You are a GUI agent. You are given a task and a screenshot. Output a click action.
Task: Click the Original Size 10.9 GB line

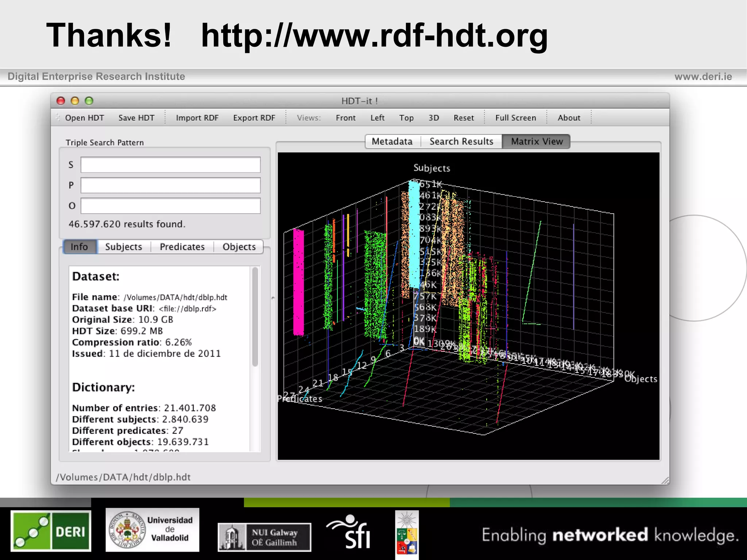pos(123,320)
